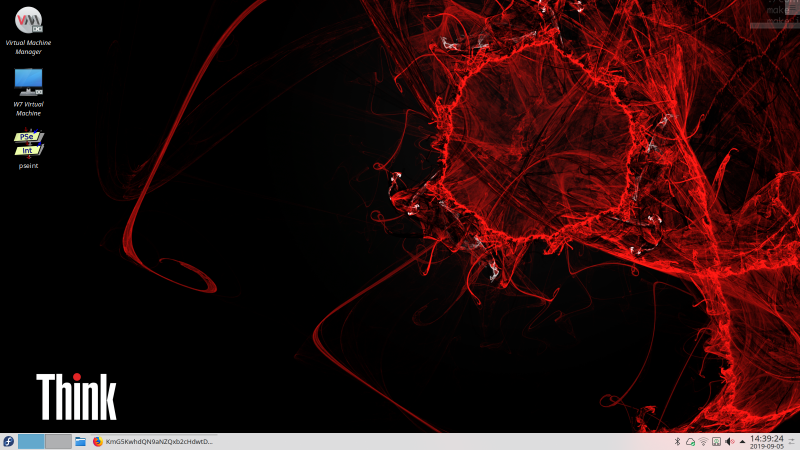Open the Bluetooth tray icon
800x450 pixels.
tap(677, 441)
